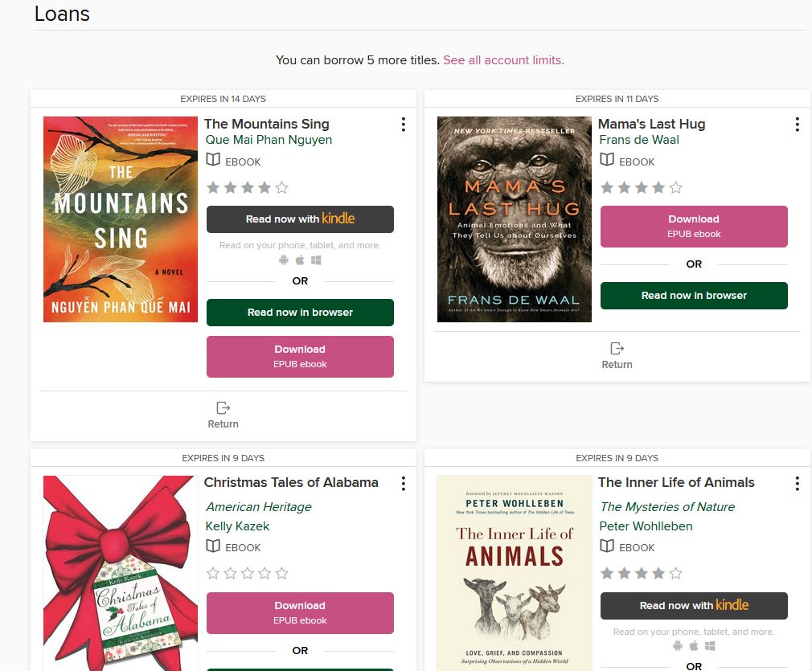
Task: Click the ebook icon for Mama's Last Hug
Action: 607,161
